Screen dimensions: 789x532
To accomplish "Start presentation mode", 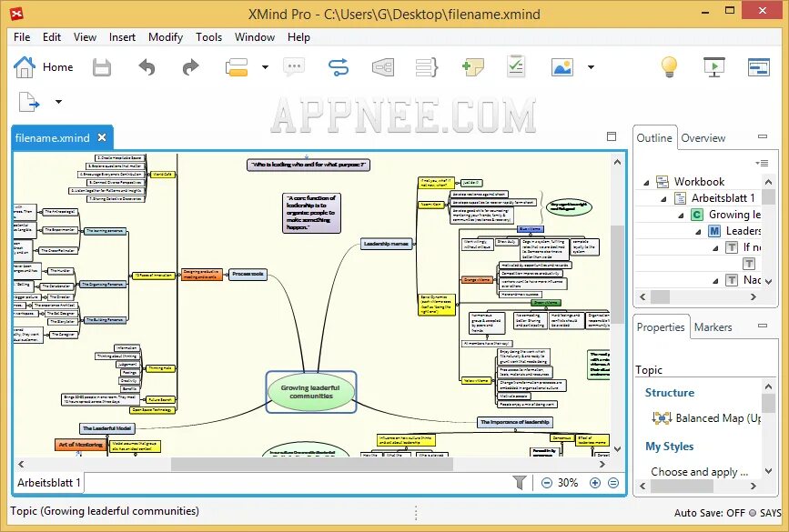I will 714,67.
